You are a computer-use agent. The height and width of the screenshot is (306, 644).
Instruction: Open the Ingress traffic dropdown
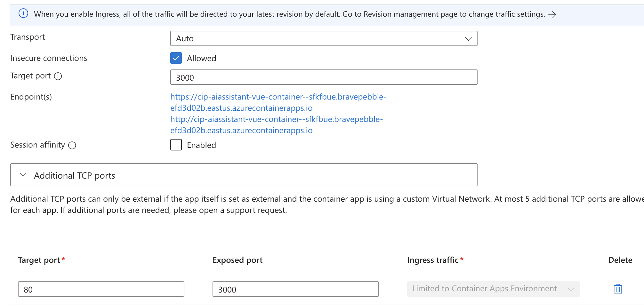point(493,289)
